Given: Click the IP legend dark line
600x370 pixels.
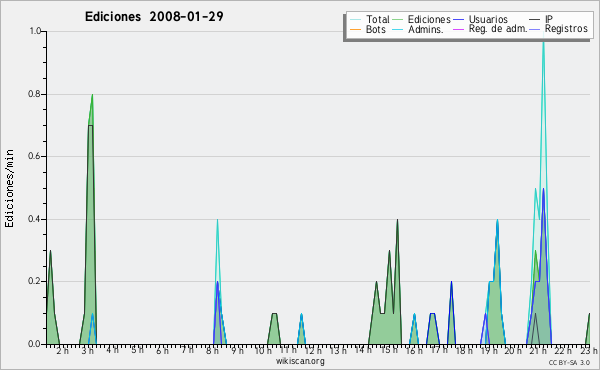Looking at the screenshot, I should tap(535, 20).
